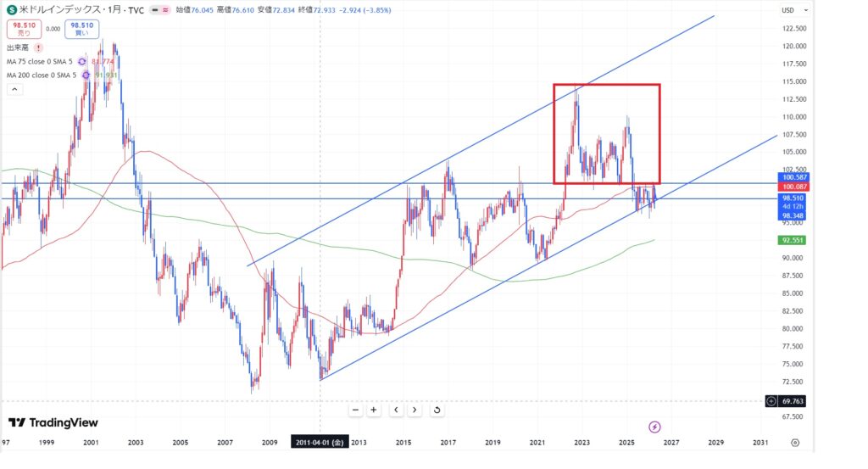868x469 pixels.
Task: Click the zoom in plus button
Action: (374, 410)
